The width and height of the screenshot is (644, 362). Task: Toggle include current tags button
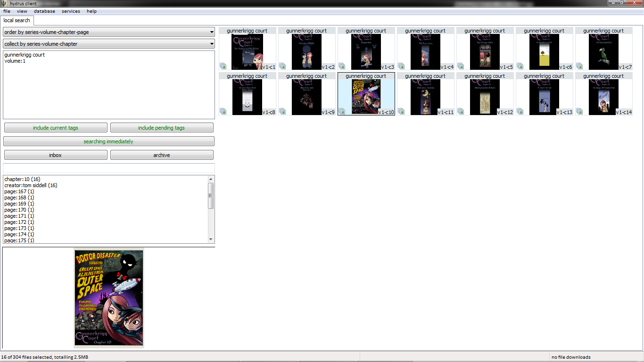pyautogui.click(x=56, y=128)
